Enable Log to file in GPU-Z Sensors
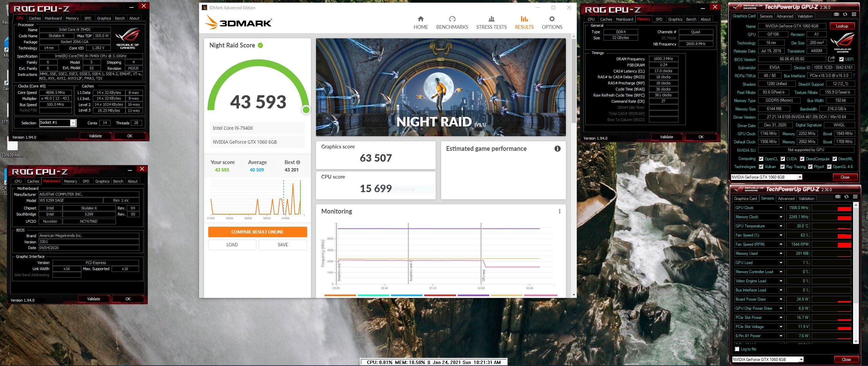Image resolution: width=868 pixels, height=366 pixels. [737, 349]
